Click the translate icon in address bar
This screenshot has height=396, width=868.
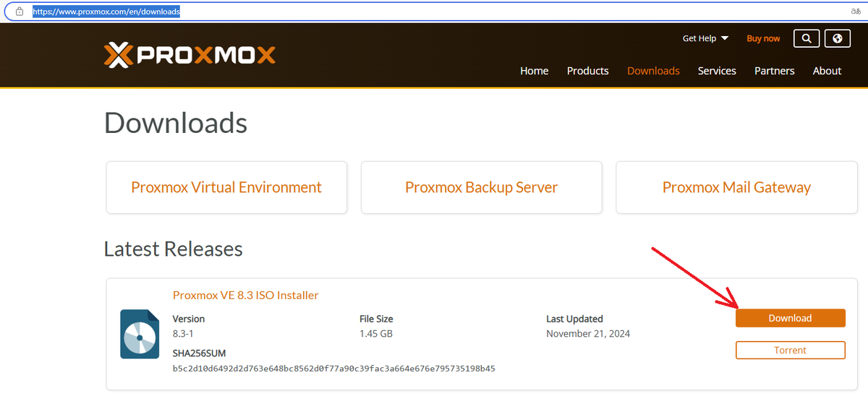(x=855, y=12)
